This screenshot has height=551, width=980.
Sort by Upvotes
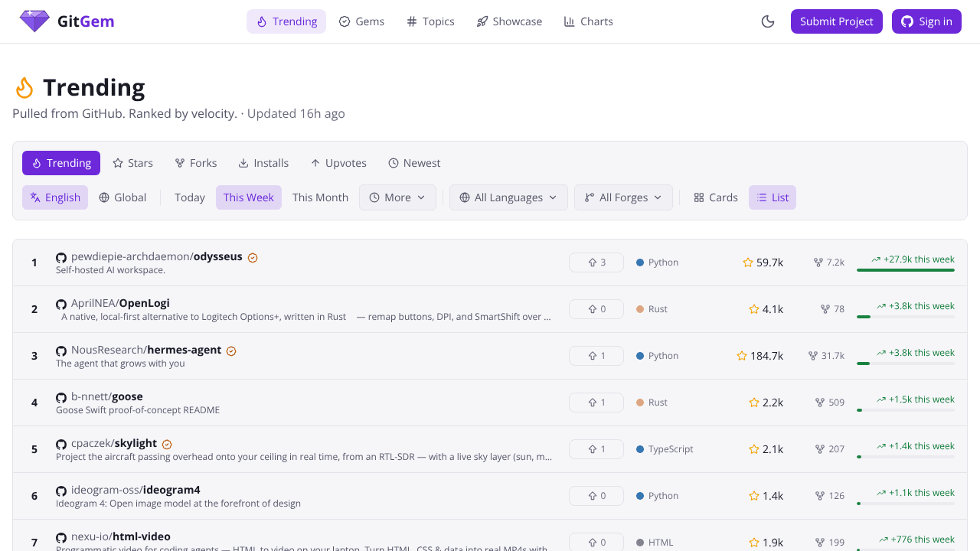[x=338, y=163]
